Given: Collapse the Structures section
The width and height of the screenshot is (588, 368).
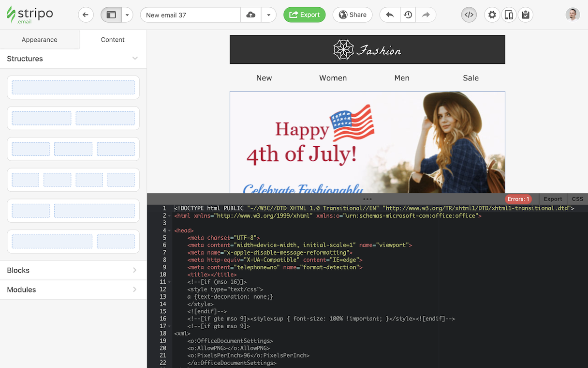Looking at the screenshot, I should pos(135,59).
